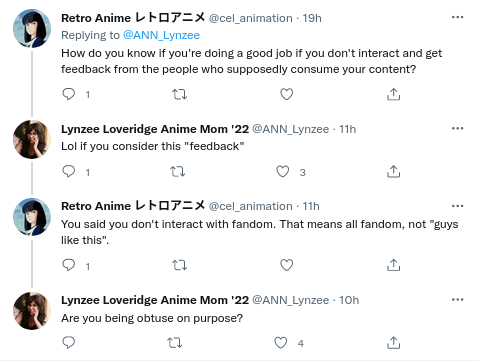Share the first Retro Anime tweet
The image size is (478, 363).
pos(393,94)
